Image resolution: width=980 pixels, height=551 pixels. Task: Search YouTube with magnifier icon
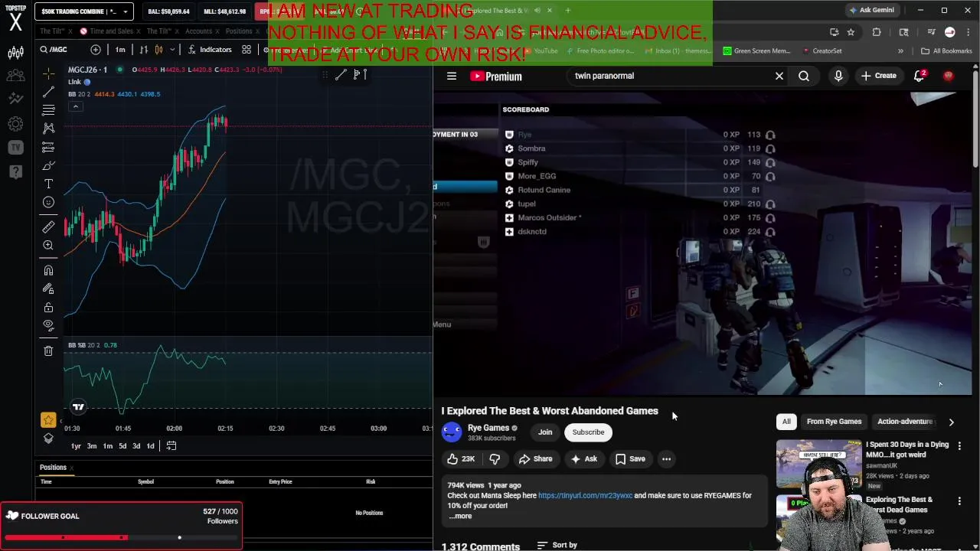point(804,76)
